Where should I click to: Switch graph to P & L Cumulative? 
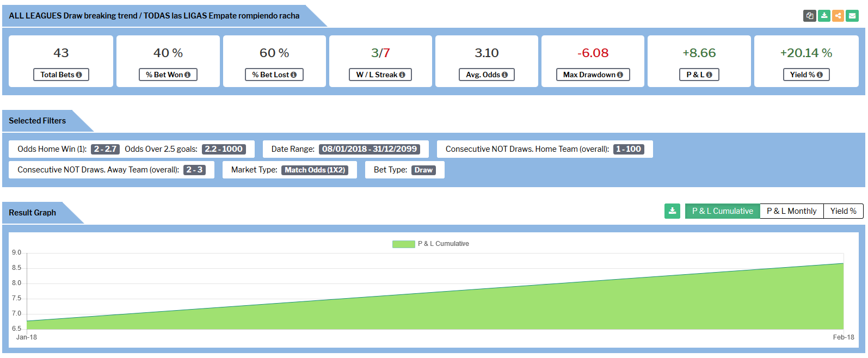[x=722, y=211]
